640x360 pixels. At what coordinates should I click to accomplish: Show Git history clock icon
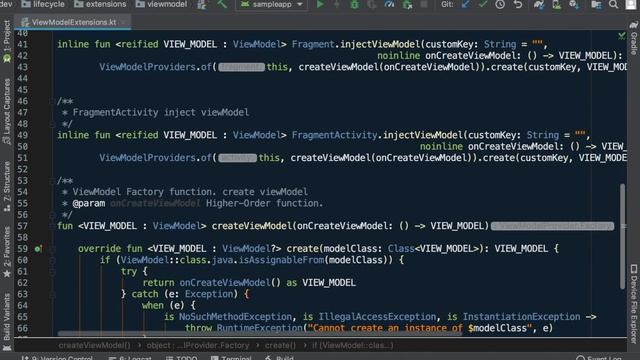click(x=500, y=4)
